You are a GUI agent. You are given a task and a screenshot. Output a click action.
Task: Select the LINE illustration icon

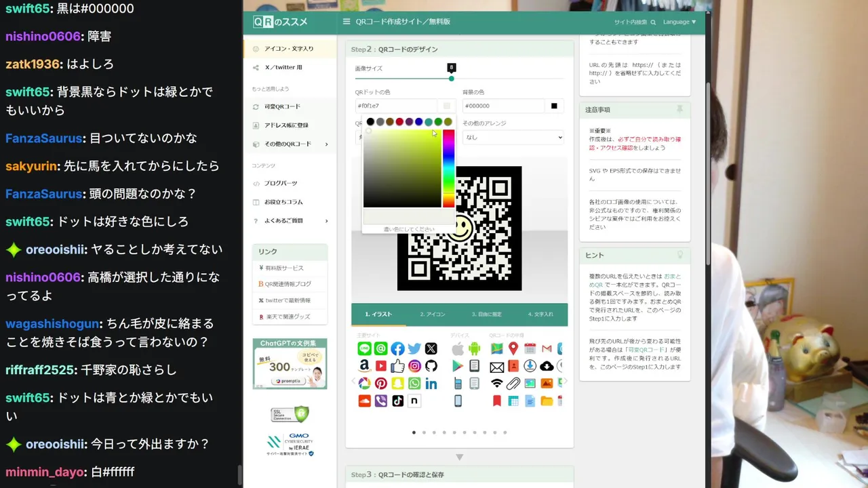coord(364,349)
